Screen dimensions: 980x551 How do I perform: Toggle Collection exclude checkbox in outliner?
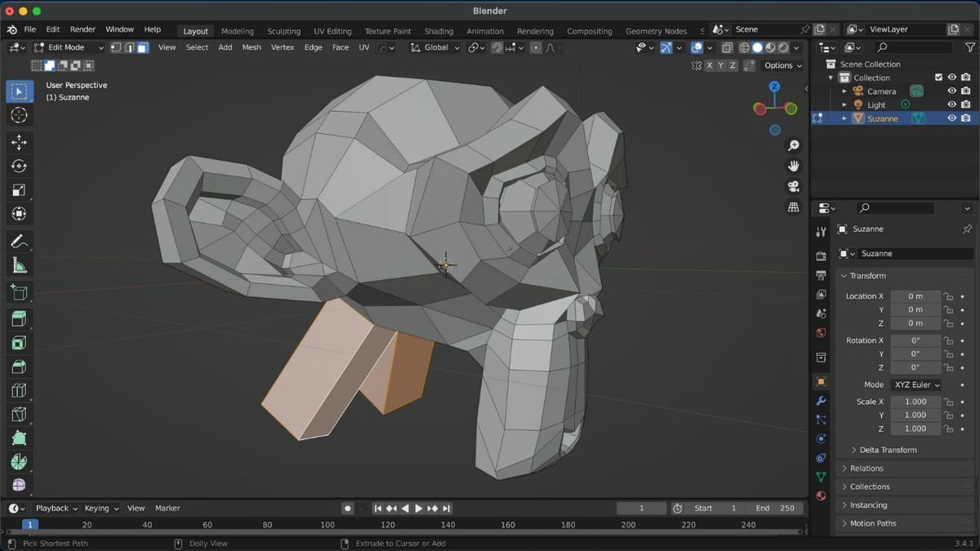point(938,78)
